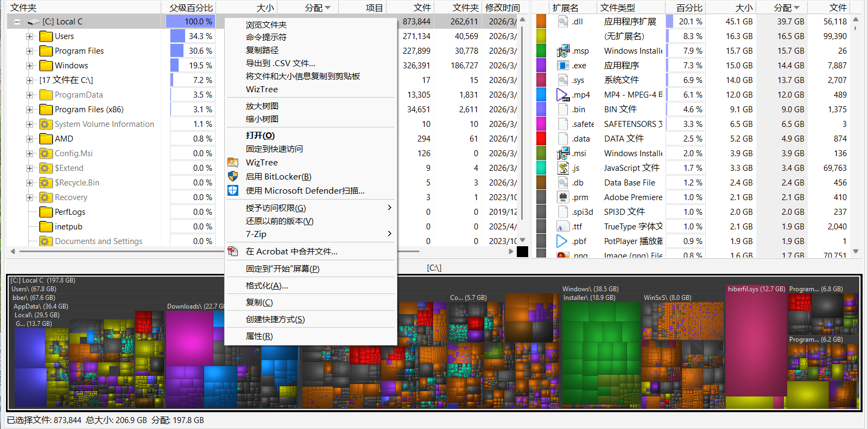This screenshot has height=429, width=868.
Task: Click the orange .dll color swatch
Action: pos(541,21)
